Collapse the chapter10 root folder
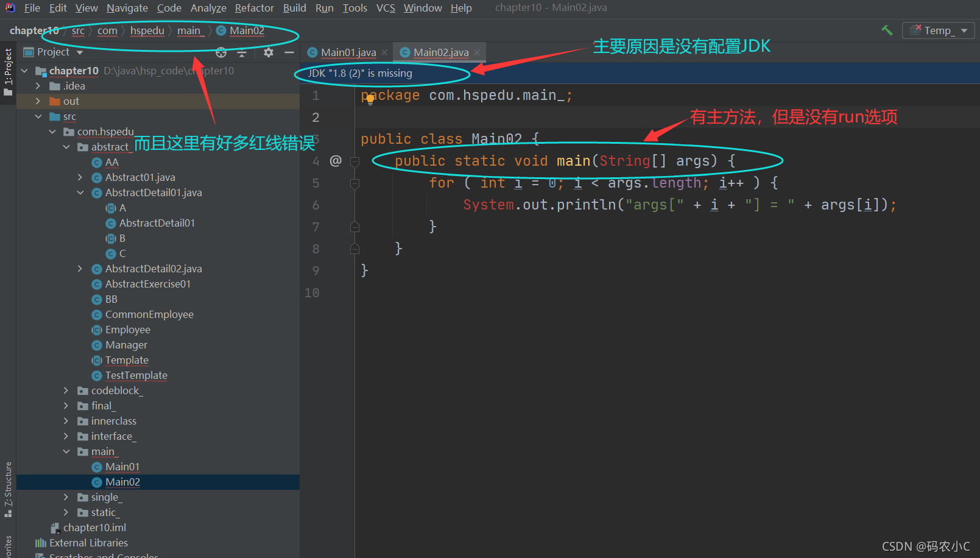The image size is (980, 558). [24, 71]
